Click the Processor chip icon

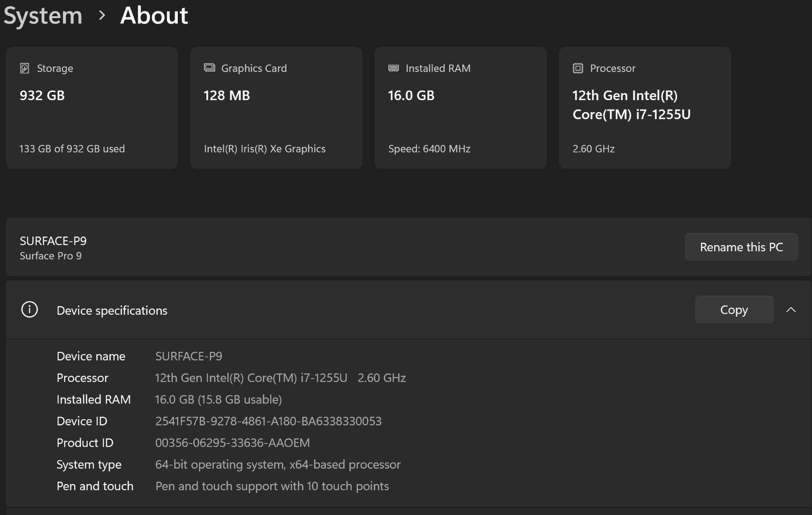pyautogui.click(x=578, y=68)
